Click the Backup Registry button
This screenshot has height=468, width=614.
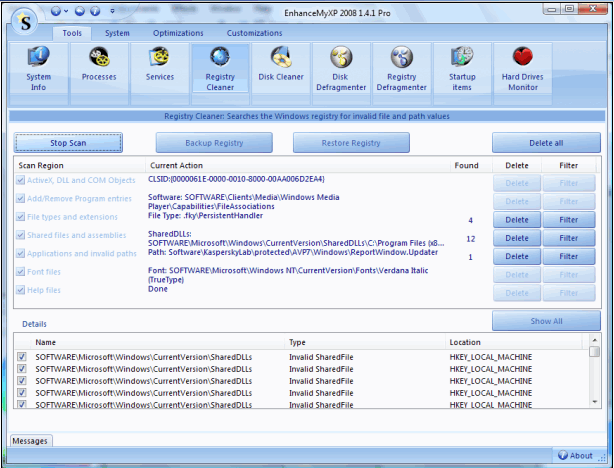tap(214, 143)
